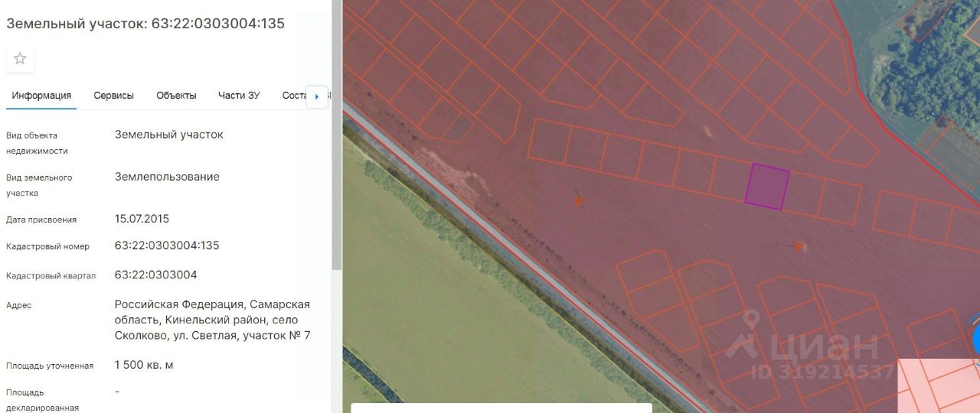Switch to the Части ЗУ tab

239,96
